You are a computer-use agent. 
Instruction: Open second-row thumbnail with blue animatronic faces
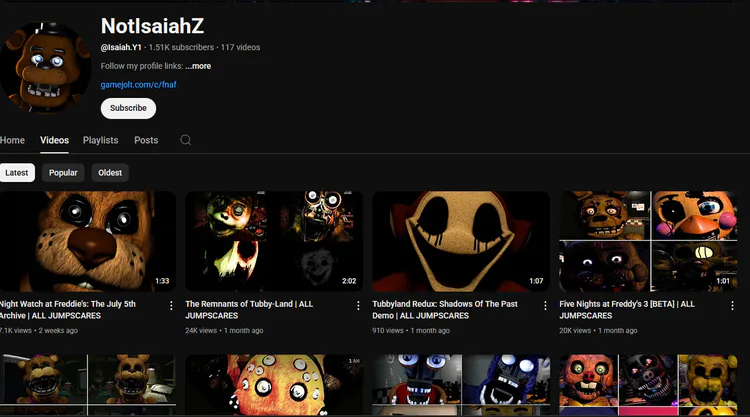461,385
